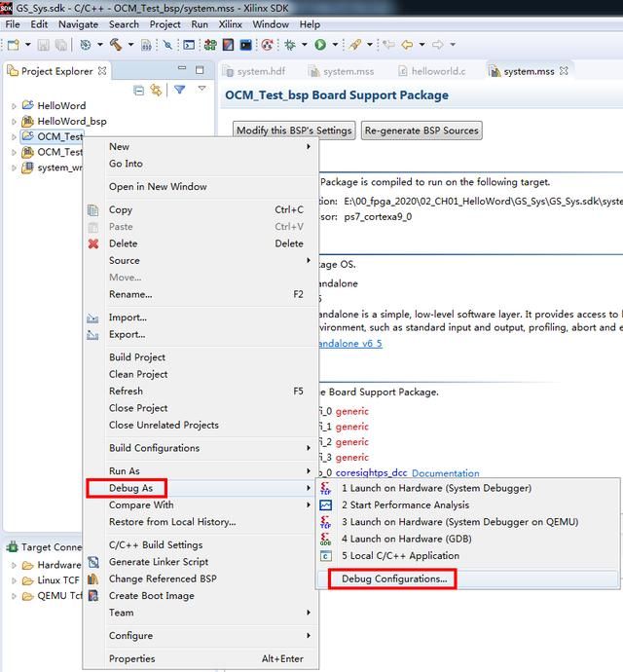
Task: Click the Start Performance Analysis icon
Action: pos(326,505)
